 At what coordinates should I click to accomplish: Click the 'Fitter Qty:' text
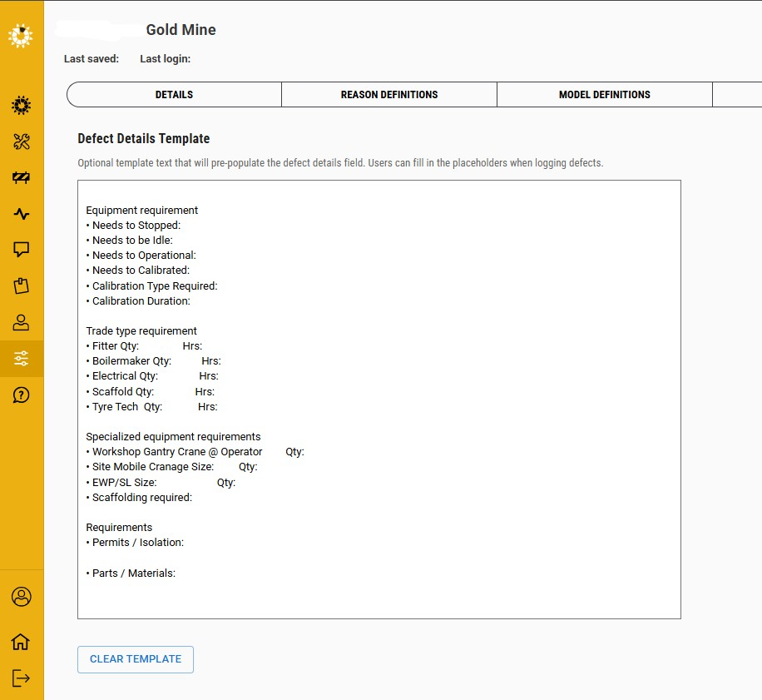tap(116, 346)
